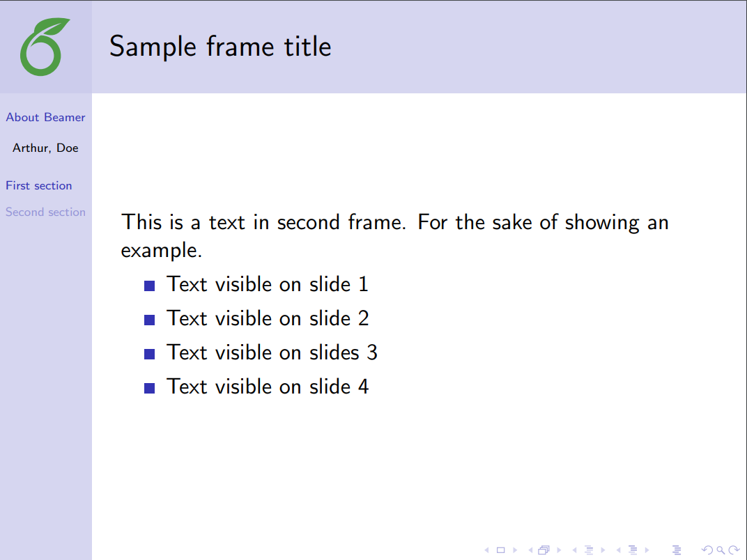Click the go back curved arrow icon

(x=708, y=550)
